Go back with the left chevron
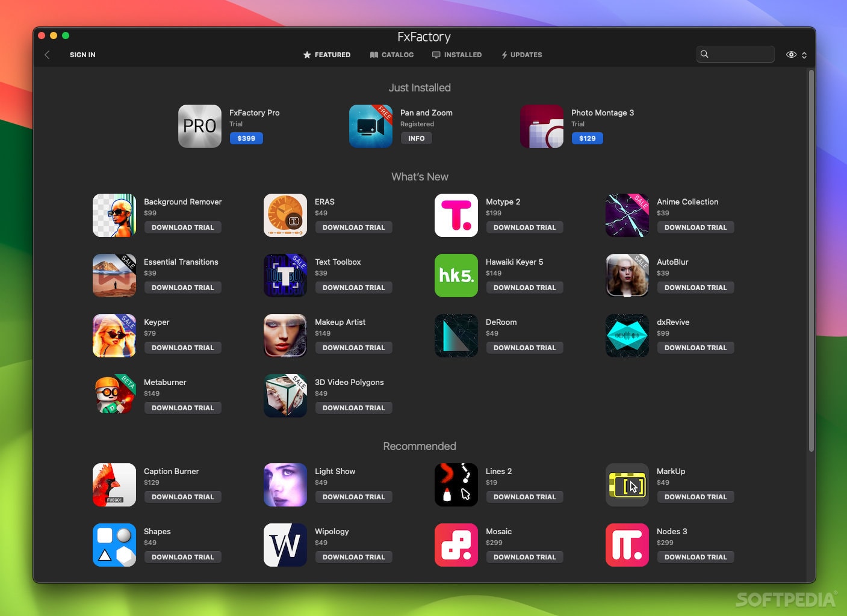Viewport: 847px width, 616px height. pos(47,55)
